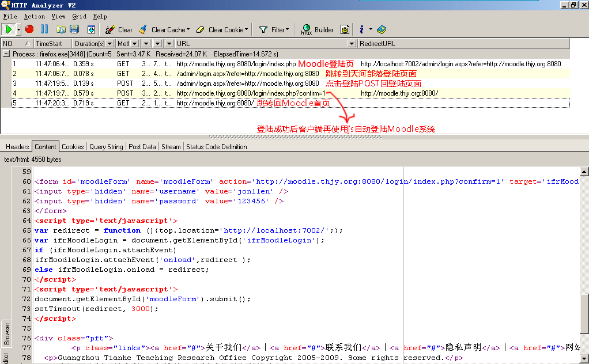589x364 pixels.
Task: Open options via the gear page icon
Action: click(345, 29)
